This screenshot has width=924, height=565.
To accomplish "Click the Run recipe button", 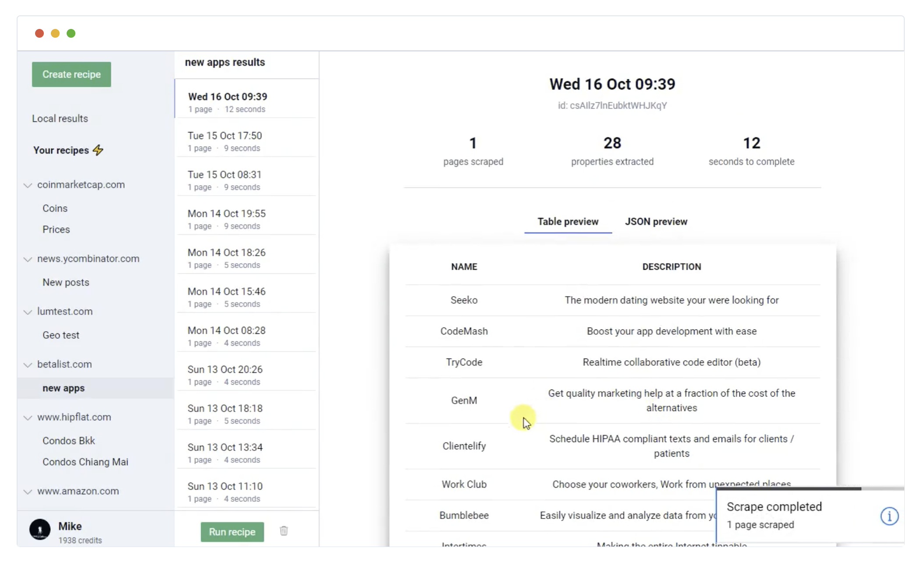I will pos(232,532).
